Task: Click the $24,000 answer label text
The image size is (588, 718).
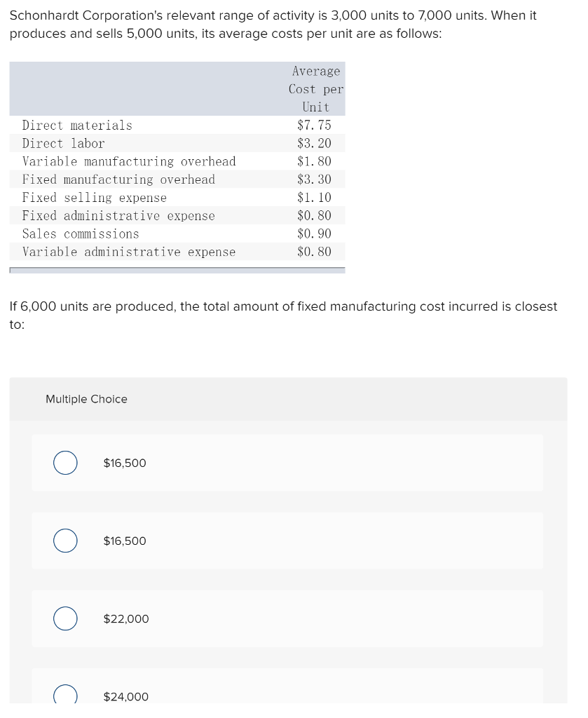Action: point(126,697)
